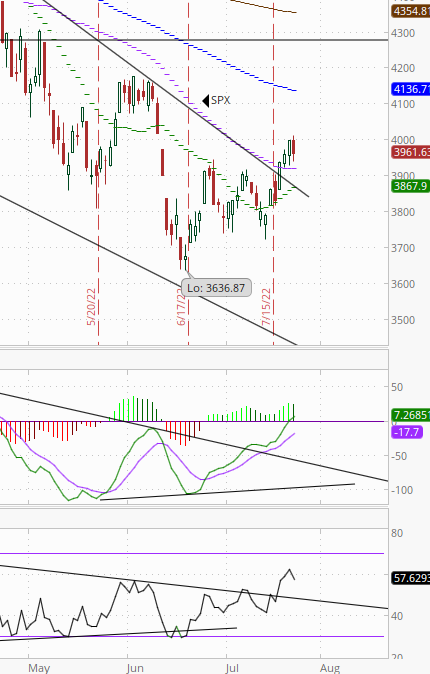Click the Lo: 3636.87 price bubble
The image size is (430, 674).
[216, 288]
